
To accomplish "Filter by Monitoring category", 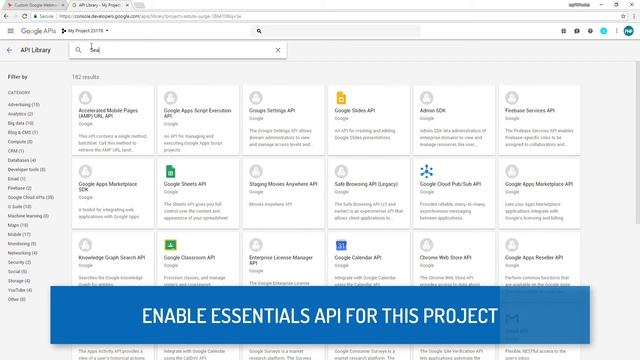I will pyautogui.click(x=22, y=244).
